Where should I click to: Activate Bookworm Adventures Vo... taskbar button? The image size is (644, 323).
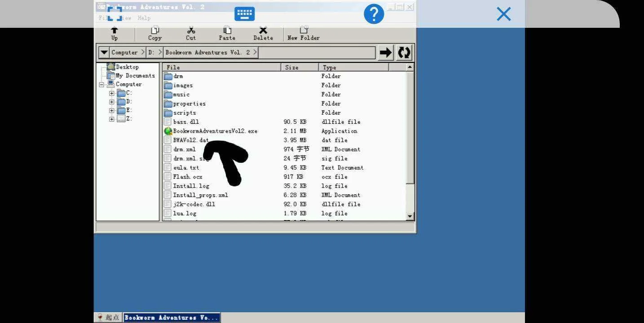(x=172, y=318)
